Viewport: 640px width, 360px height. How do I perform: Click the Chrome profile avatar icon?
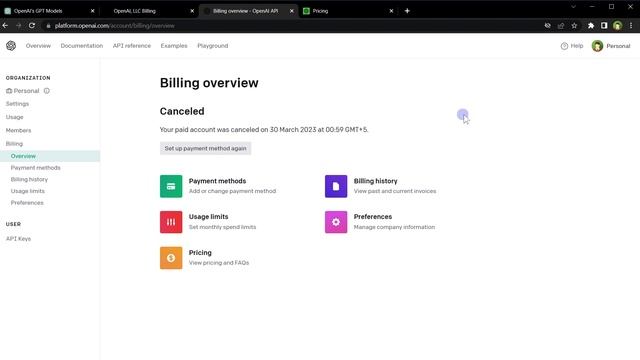pos(618,26)
